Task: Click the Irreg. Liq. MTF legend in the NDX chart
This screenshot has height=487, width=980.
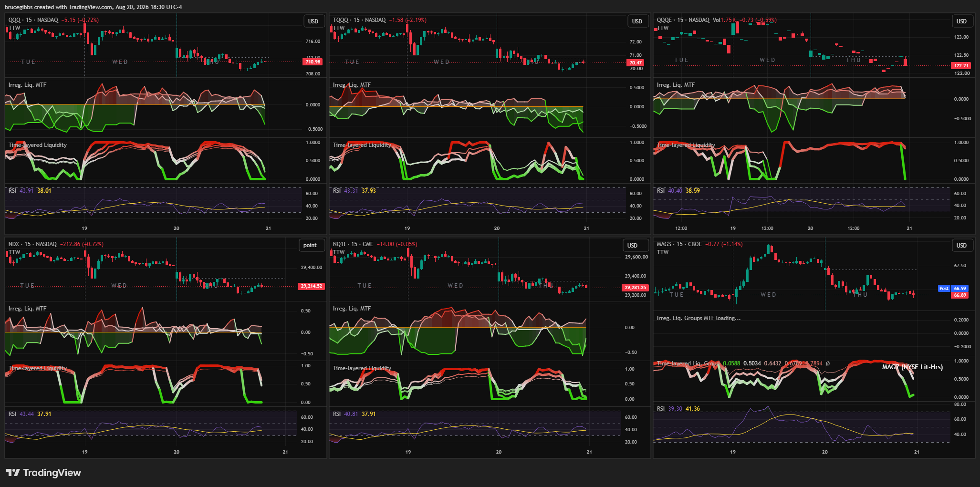Action: click(27, 309)
